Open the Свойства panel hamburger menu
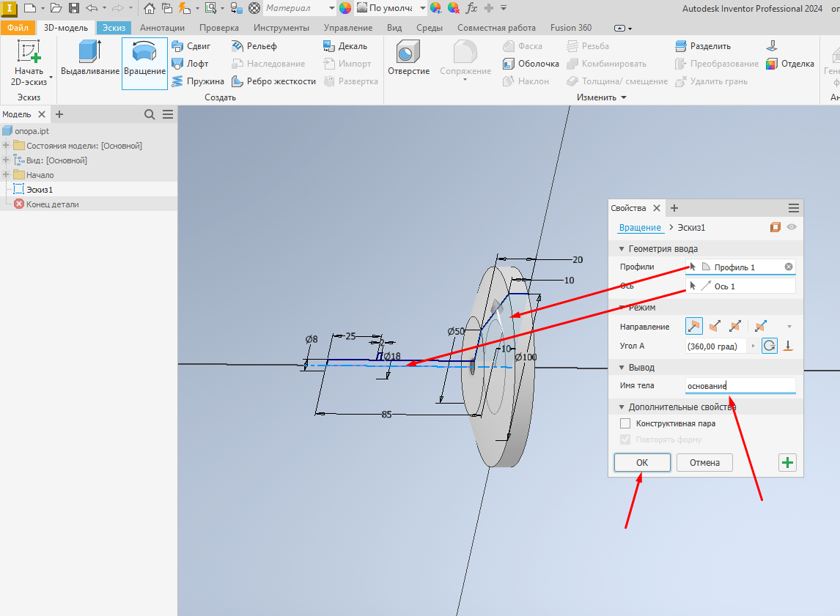This screenshot has width=840, height=616. tap(793, 207)
